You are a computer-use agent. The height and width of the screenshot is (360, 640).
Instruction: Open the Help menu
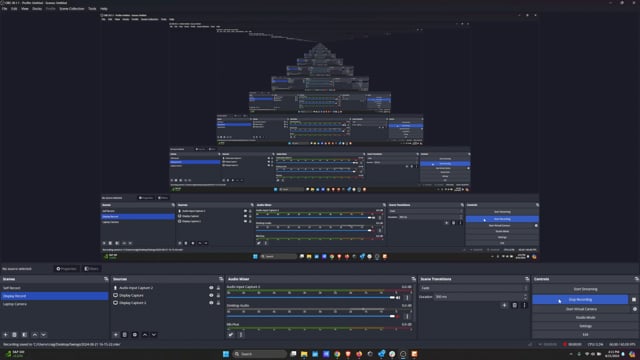coord(104,9)
